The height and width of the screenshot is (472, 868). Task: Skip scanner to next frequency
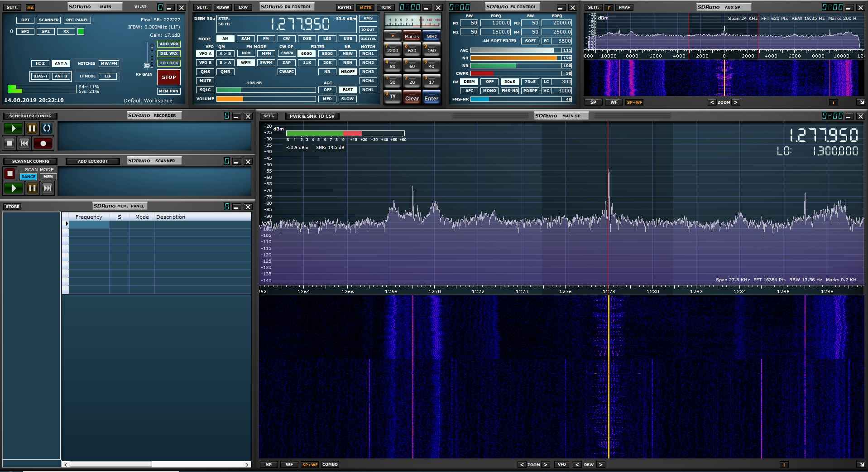47,188
